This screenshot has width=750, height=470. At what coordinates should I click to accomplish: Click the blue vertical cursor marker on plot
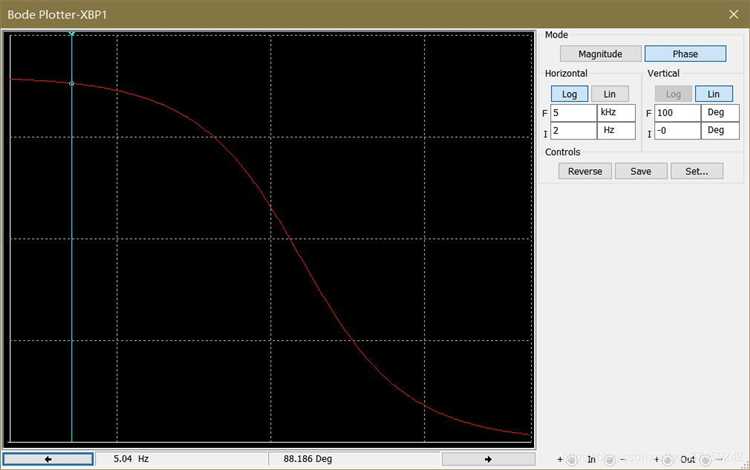click(x=72, y=238)
